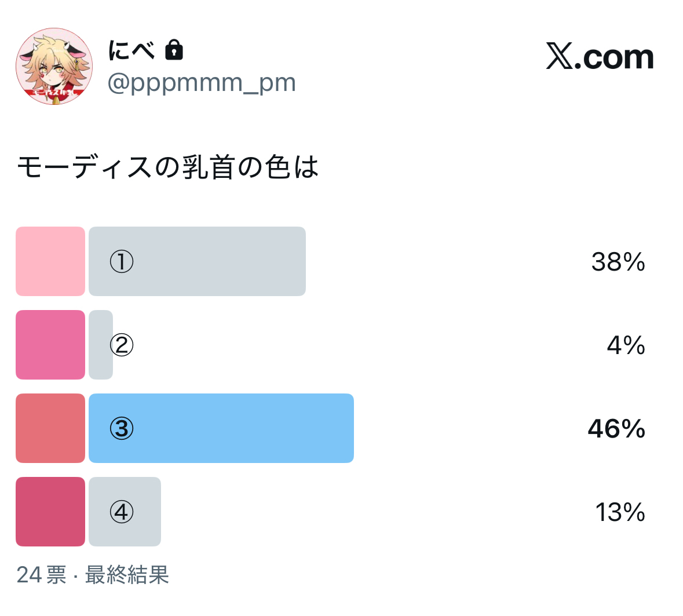Select the hot pink color swatch
This screenshot has width=683, height=616.
[x=50, y=345]
